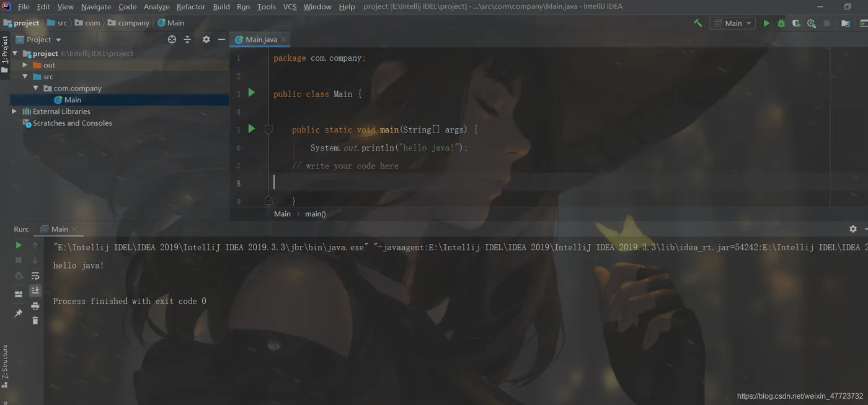The height and width of the screenshot is (405, 868).
Task: Toggle Soft-Wrap in Run console
Action: coord(35,276)
